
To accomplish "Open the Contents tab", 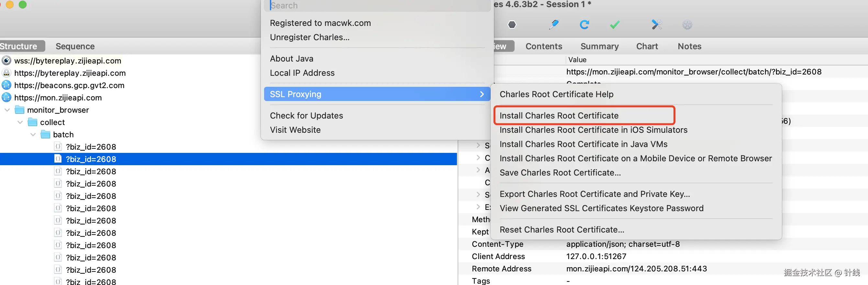I will [x=544, y=46].
